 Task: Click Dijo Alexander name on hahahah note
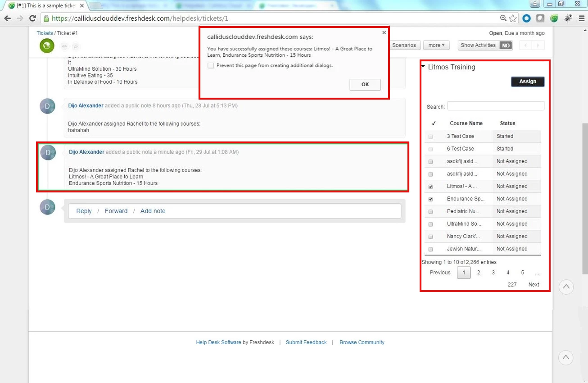click(x=86, y=106)
